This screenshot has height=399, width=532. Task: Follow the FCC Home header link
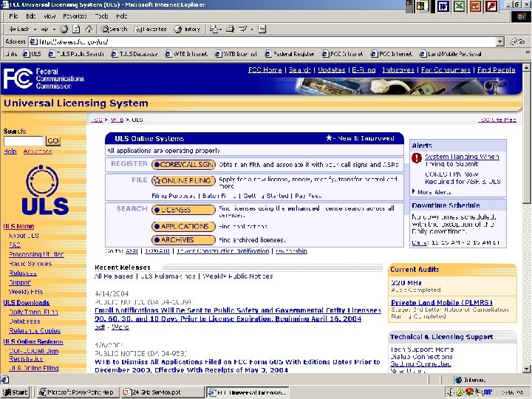click(265, 70)
